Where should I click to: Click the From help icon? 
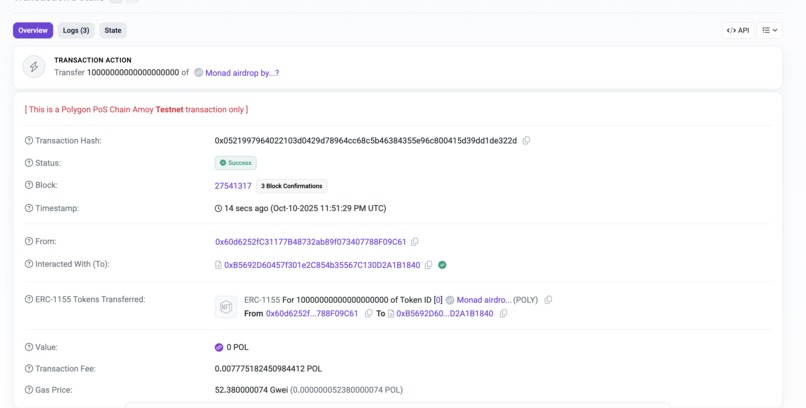[29, 241]
